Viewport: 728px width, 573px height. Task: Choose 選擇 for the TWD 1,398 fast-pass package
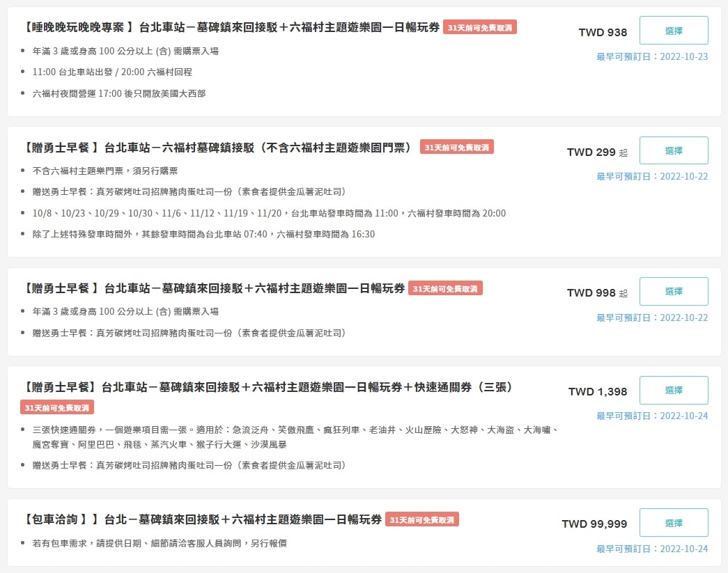tap(673, 390)
